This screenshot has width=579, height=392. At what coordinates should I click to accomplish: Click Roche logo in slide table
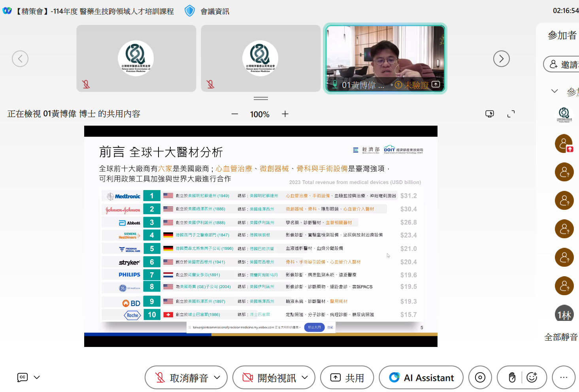(x=132, y=315)
